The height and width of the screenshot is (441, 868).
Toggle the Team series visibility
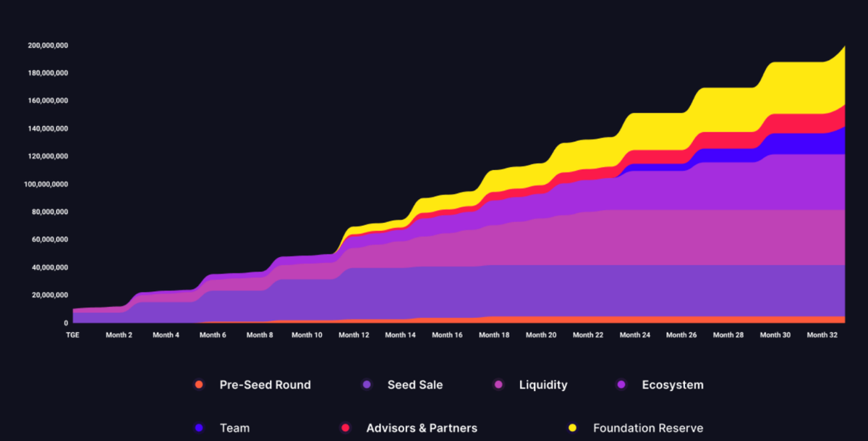200,428
